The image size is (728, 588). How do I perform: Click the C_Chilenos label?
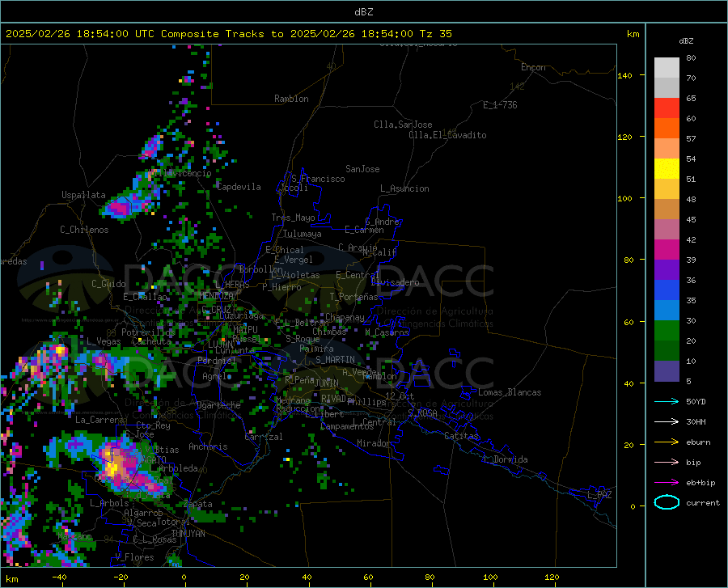[x=84, y=230]
